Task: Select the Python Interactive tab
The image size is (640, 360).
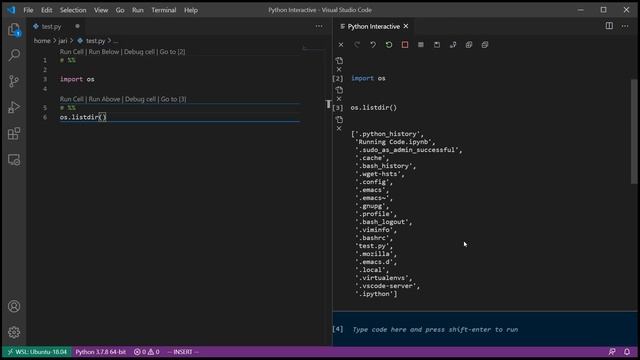Action: tap(373, 27)
